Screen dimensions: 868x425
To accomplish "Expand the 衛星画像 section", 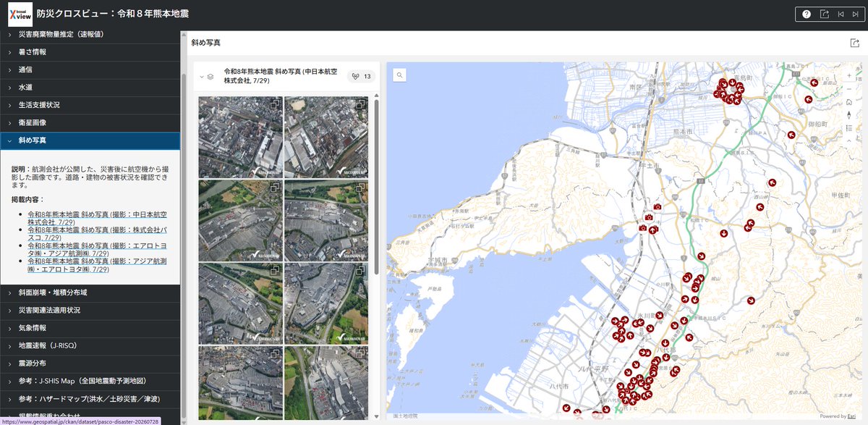I will [90, 122].
